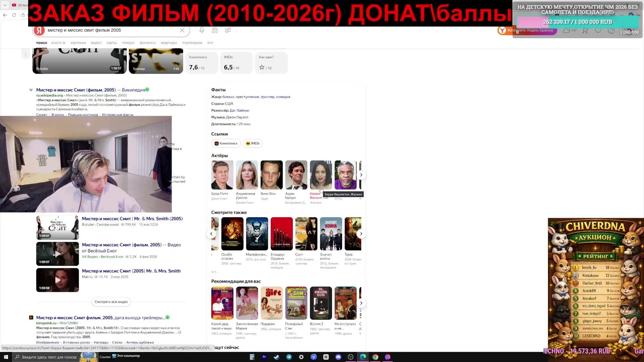Viewport: 644px width, 362px height.
Task: Open the все tab
Action: point(210,43)
